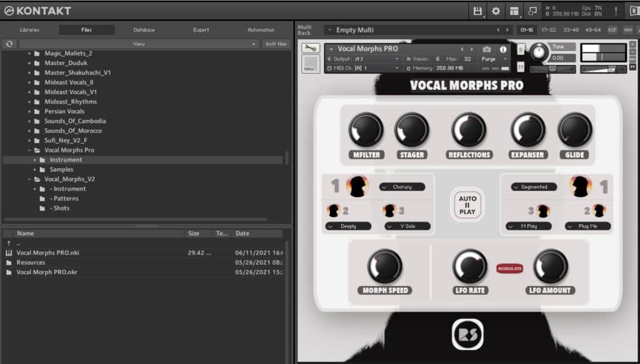640x364 pixels.
Task: Open Kontakt options gear icon
Action: [496, 11]
